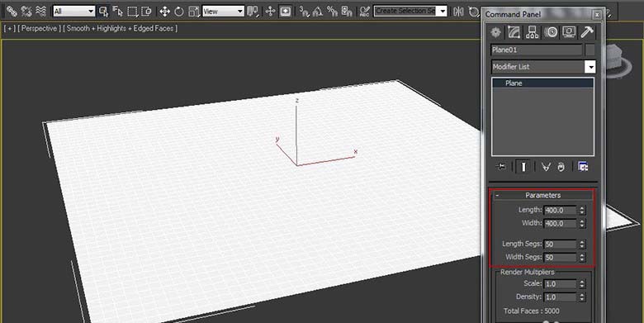Click the object color swatch beside Plane01
The width and height of the screenshot is (644, 323).
pyautogui.click(x=590, y=50)
